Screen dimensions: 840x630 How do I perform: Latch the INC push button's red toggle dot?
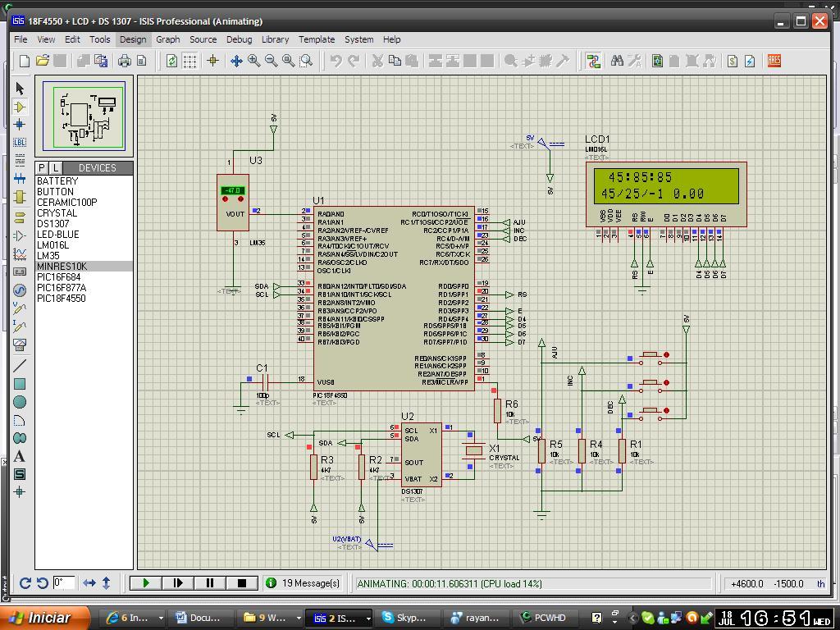click(666, 382)
